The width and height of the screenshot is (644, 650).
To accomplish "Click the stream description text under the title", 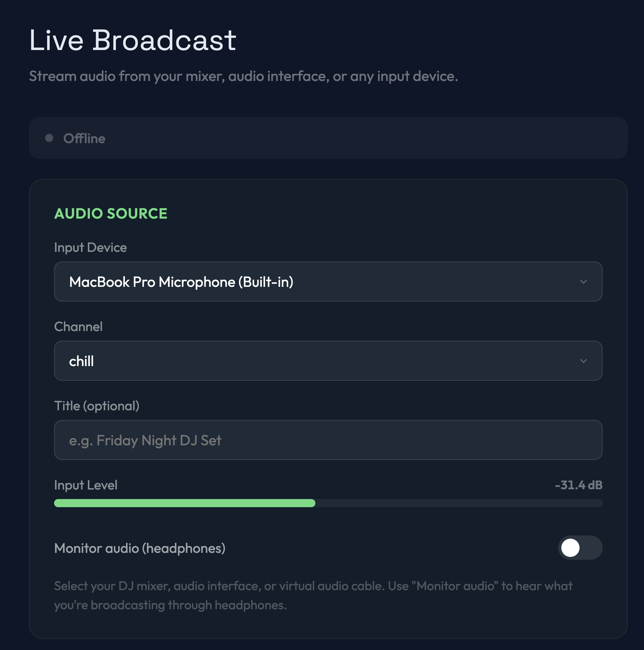I will (x=243, y=76).
